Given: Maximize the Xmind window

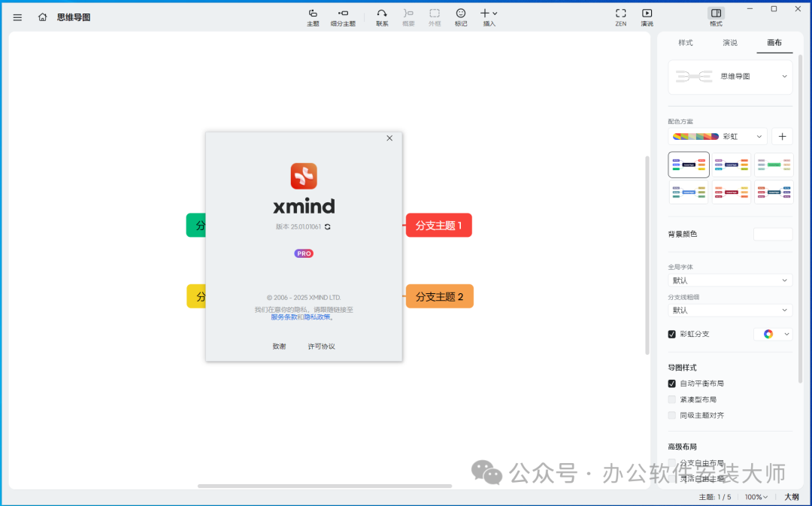Looking at the screenshot, I should 774,9.
